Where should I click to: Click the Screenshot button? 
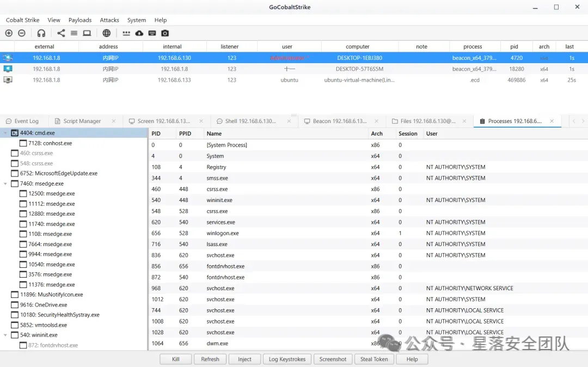[333, 359]
